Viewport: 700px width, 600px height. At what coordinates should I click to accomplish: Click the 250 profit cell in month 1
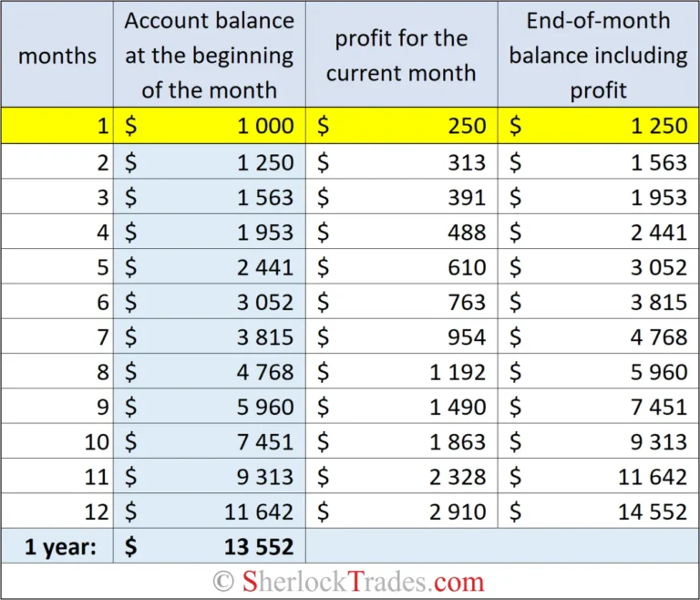click(401, 126)
